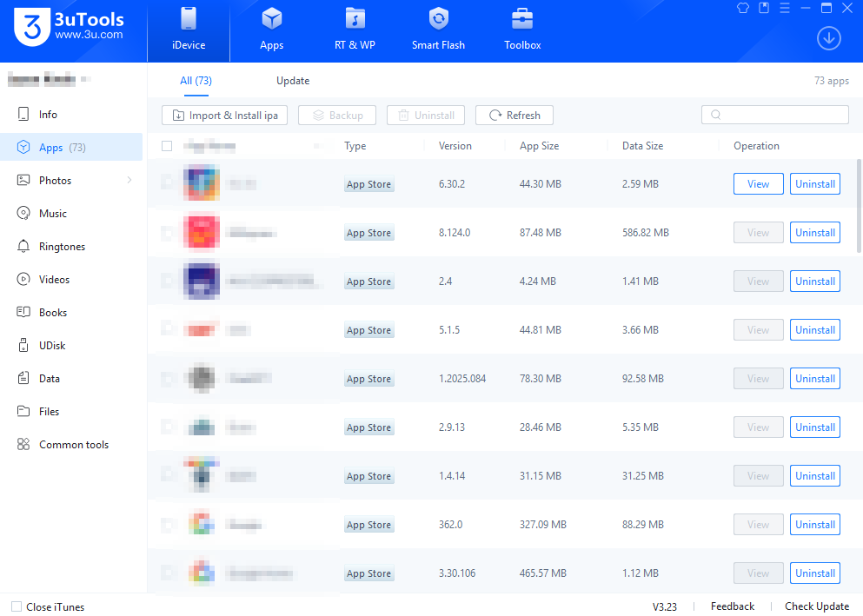863x616 pixels.
Task: Open the iDevice section
Action: (189, 29)
